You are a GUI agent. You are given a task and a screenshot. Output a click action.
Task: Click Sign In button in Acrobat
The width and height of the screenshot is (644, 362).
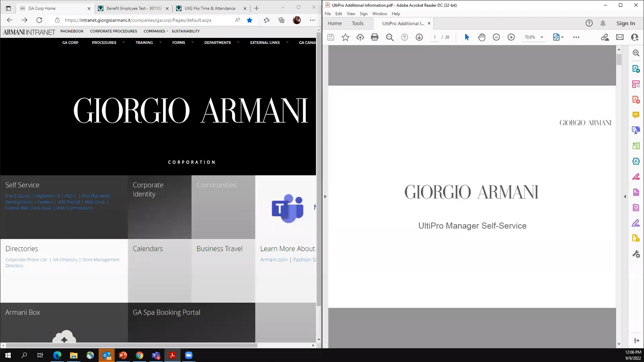click(626, 23)
